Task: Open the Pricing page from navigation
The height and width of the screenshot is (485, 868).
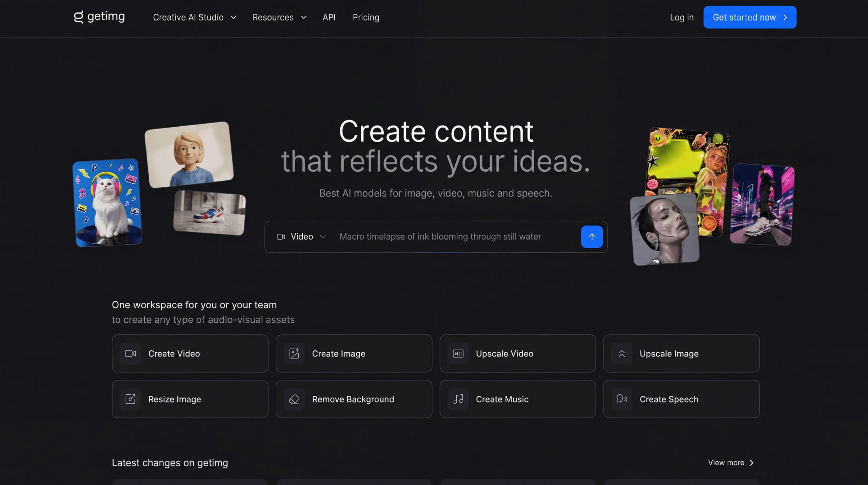Action: (x=366, y=17)
